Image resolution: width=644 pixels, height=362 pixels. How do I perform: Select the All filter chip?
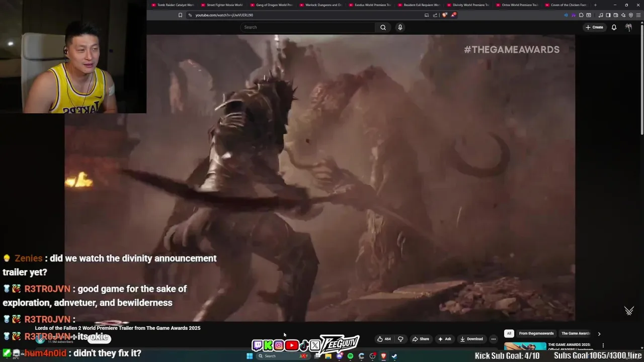[509, 333]
